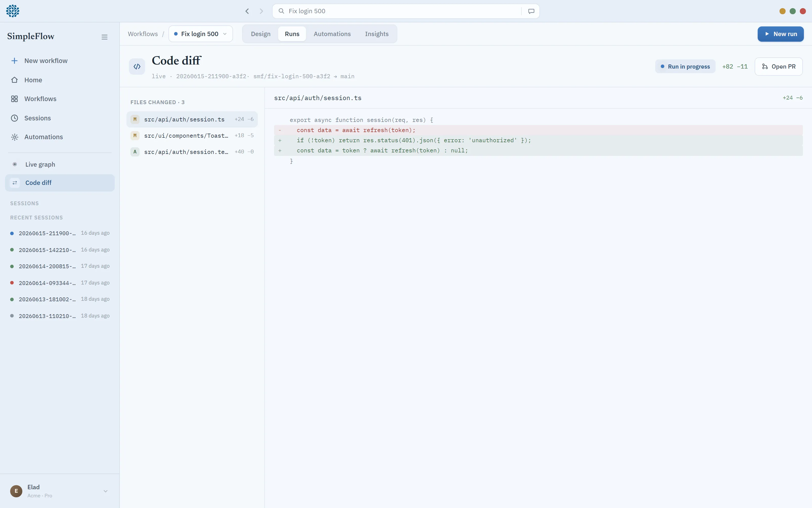Image resolution: width=812 pixels, height=508 pixels.
Task: Click the play icon in New run
Action: coord(767,34)
